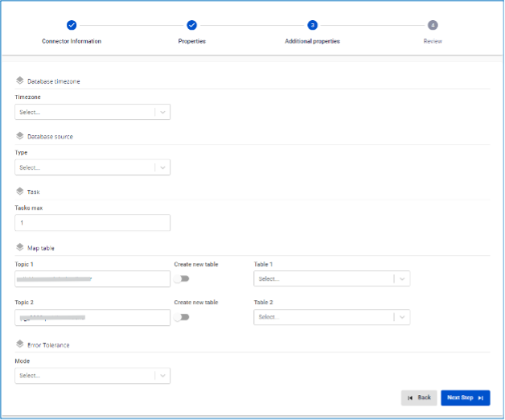Open the Table 1 select dropdown
This screenshot has width=505, height=420.
point(332,278)
